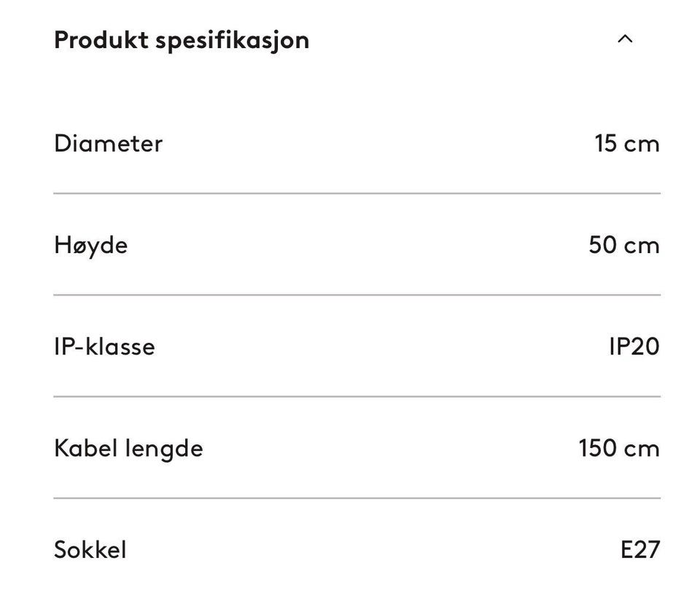Click the divider line below Diameter row
The image size is (700, 612).
tap(357, 193)
